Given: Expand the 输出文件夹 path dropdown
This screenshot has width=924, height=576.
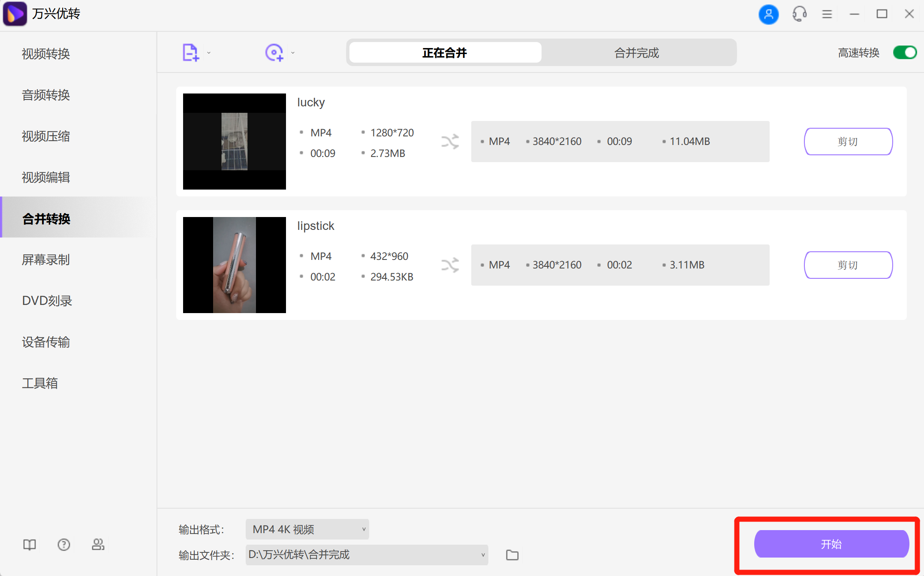Looking at the screenshot, I should click(x=483, y=555).
